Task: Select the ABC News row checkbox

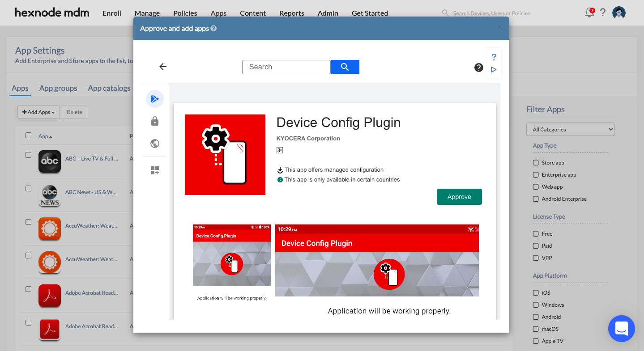Action: point(28,188)
